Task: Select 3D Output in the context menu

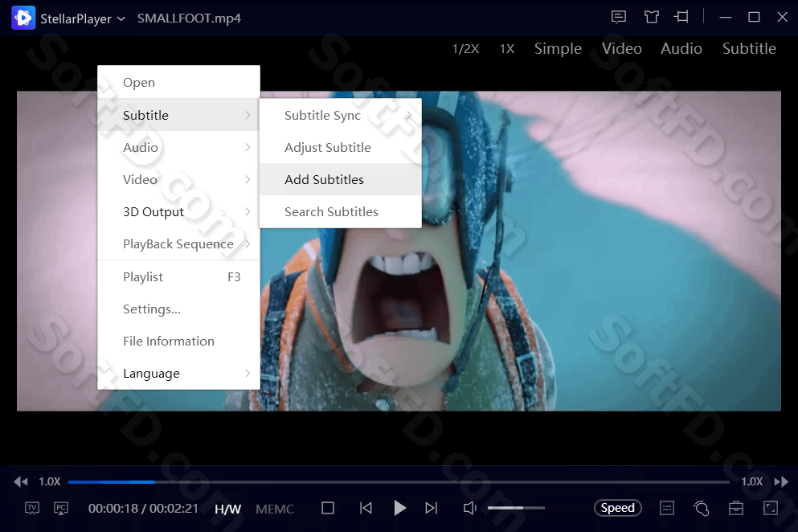Action: [x=178, y=212]
